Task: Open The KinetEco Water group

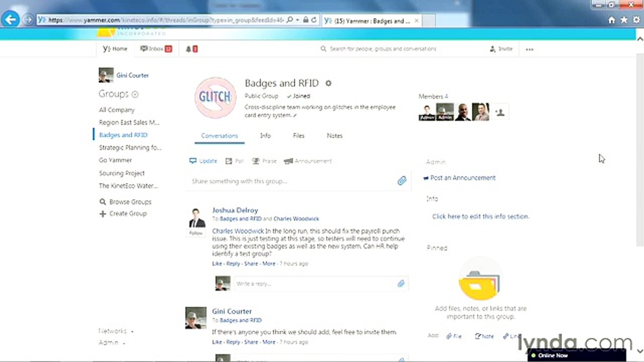Action: tap(128, 186)
